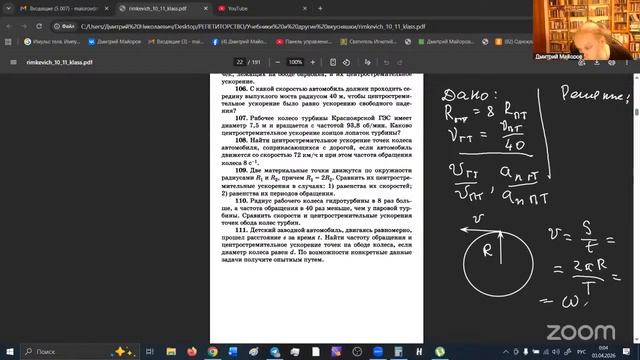Open Telegram from the taskbar

tap(275, 351)
